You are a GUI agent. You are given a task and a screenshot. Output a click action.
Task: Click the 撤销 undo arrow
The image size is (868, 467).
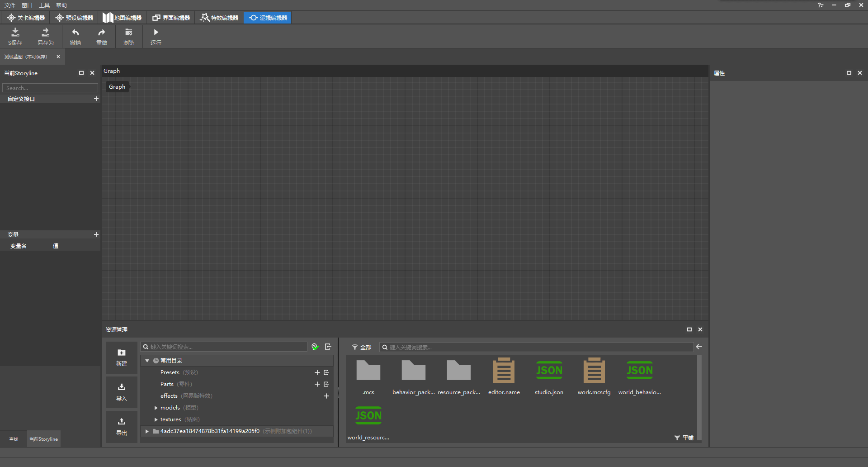pos(75,33)
